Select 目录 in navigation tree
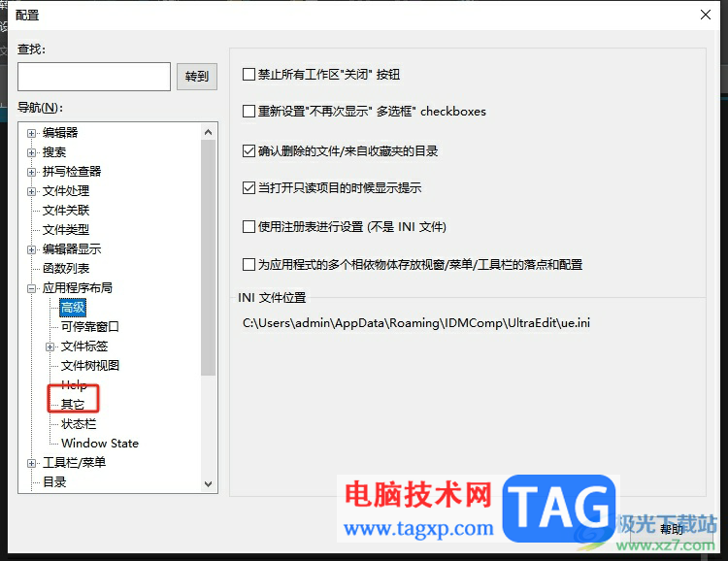 tap(54, 482)
